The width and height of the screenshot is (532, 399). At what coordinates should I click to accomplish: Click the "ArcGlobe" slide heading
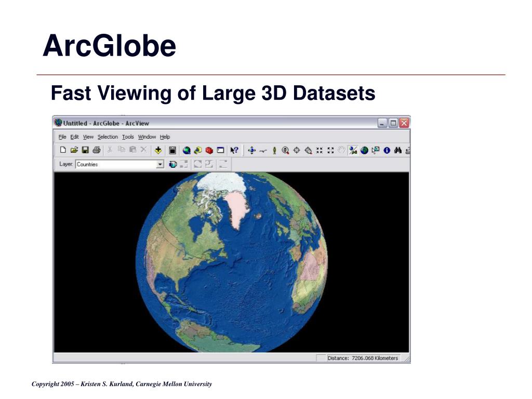(x=110, y=46)
